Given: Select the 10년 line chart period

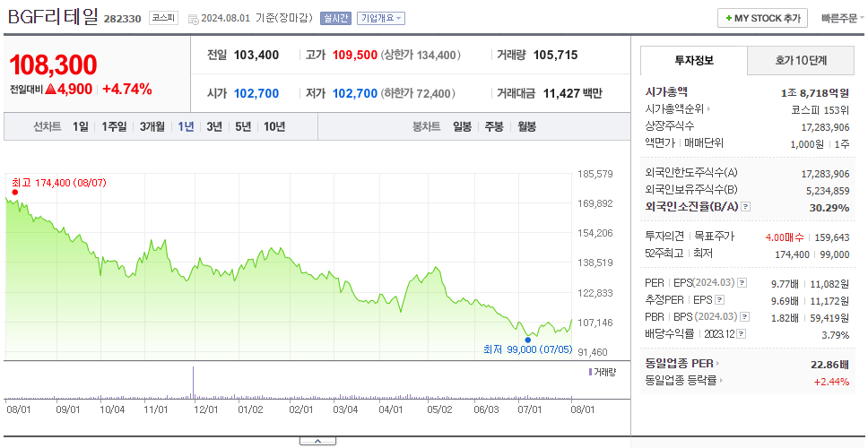Looking at the screenshot, I should 274,126.
